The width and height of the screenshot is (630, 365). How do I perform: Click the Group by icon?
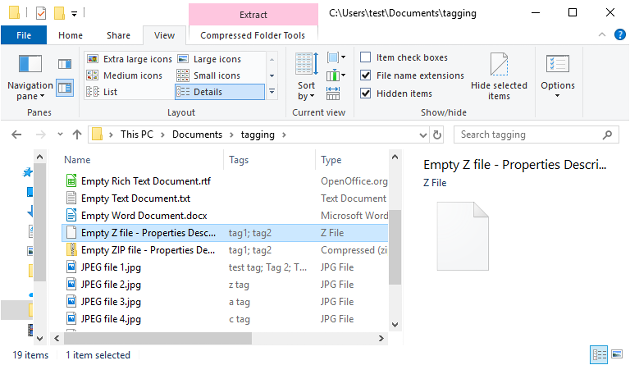[x=336, y=57]
